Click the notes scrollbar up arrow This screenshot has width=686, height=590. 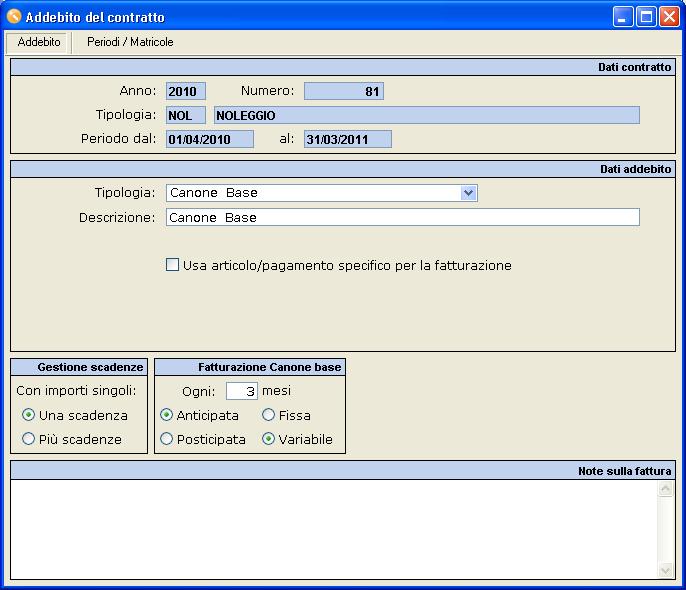[x=667, y=489]
